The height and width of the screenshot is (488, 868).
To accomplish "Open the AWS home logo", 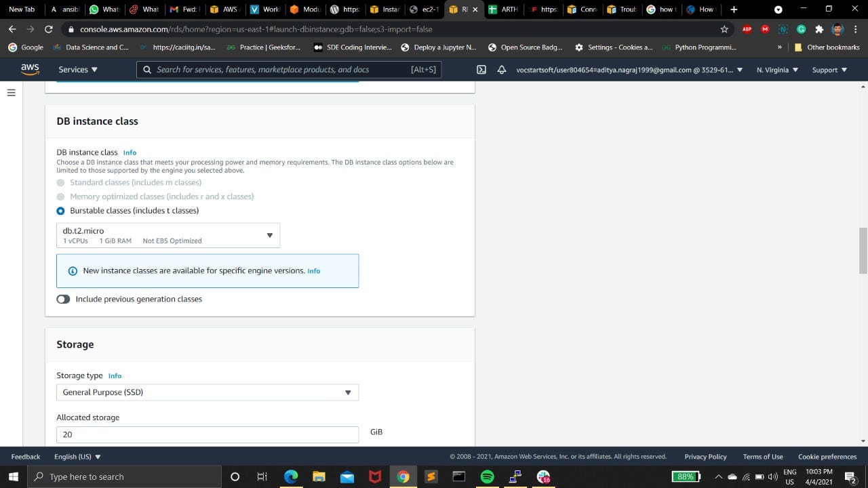I will 30,69.
